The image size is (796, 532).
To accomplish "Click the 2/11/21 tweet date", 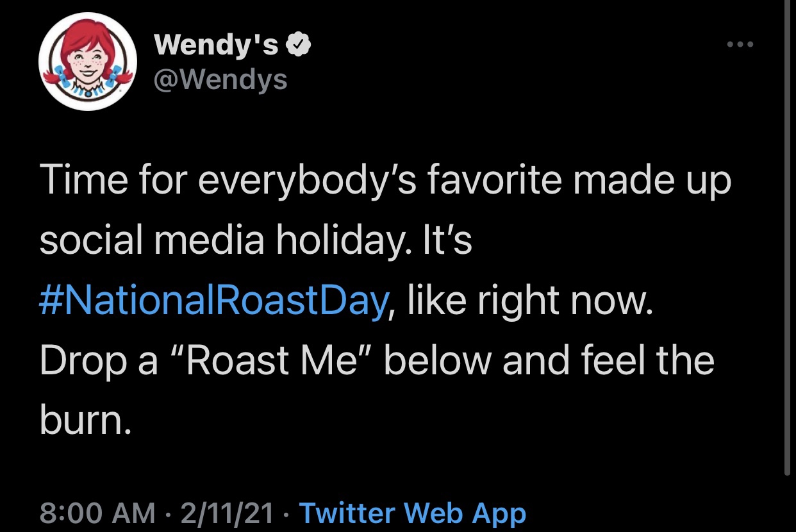I will [x=228, y=513].
